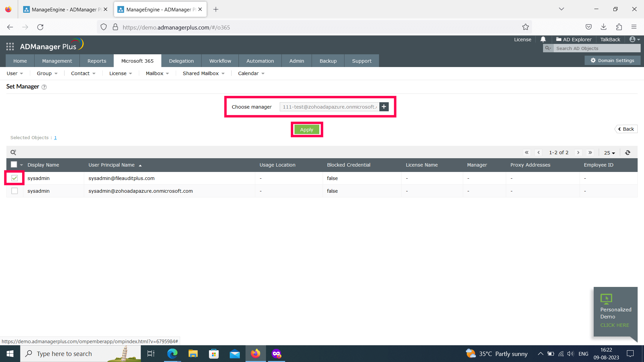Go to last page of results

[x=590, y=153]
